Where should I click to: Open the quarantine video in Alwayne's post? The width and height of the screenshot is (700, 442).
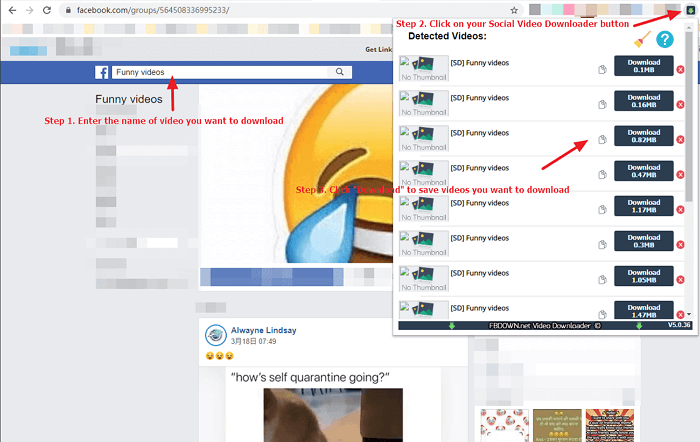click(333, 415)
